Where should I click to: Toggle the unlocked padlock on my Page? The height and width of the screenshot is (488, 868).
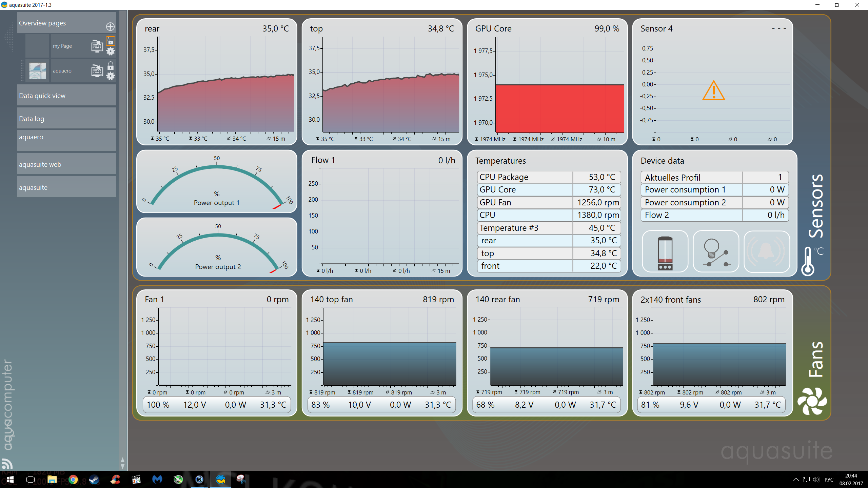[x=111, y=41]
